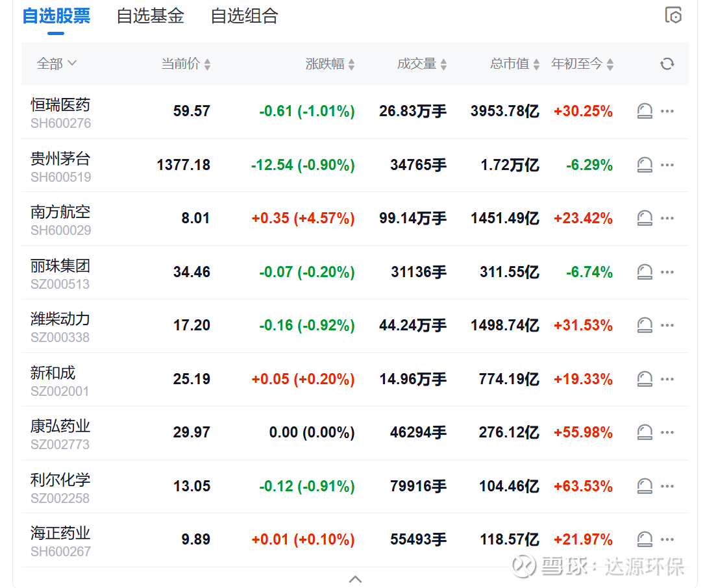Screen dimensions: 705x588
Task: Click stock code SZ002773
Action: [x=60, y=445]
